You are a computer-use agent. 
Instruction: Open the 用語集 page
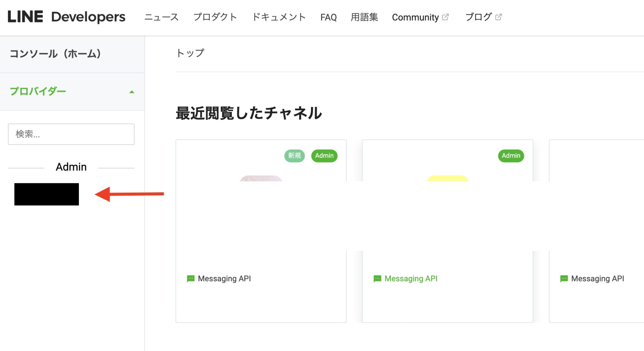click(x=364, y=17)
